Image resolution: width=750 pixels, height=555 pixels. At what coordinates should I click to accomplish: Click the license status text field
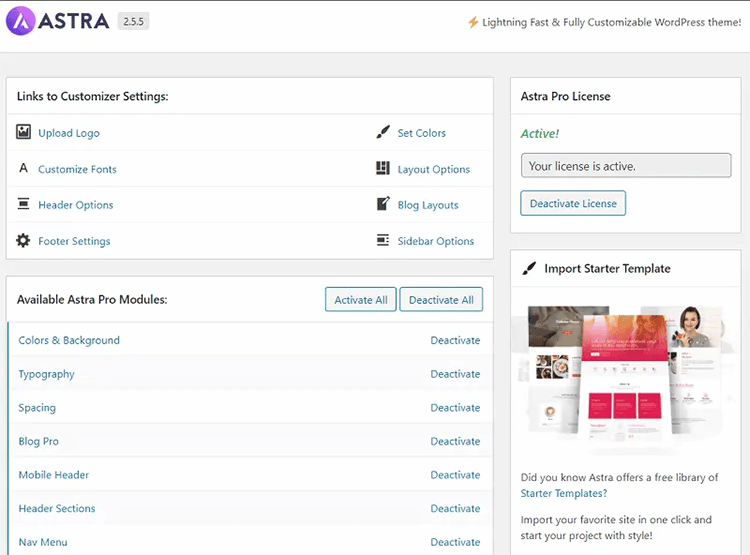coord(625,166)
